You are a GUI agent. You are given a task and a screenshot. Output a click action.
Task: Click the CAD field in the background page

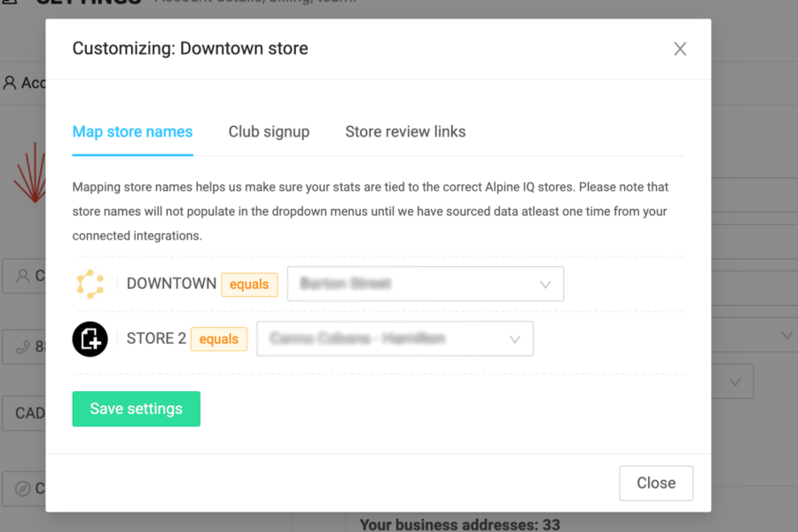tap(23, 413)
